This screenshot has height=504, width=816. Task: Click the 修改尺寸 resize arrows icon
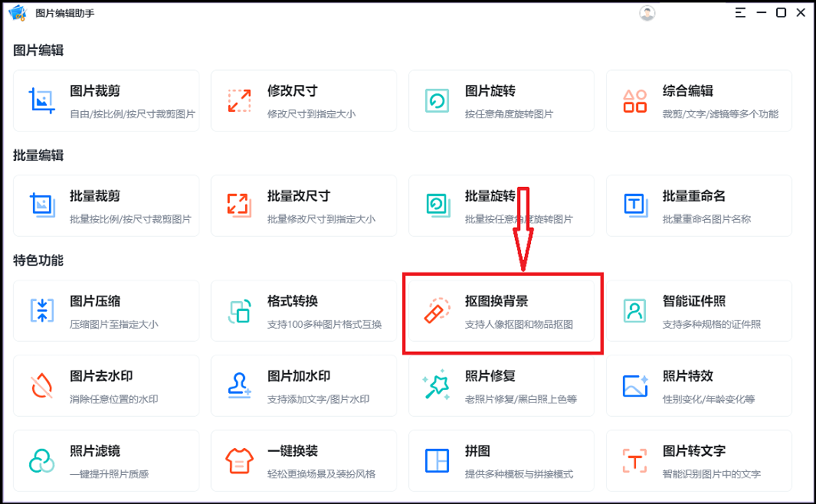tap(239, 101)
